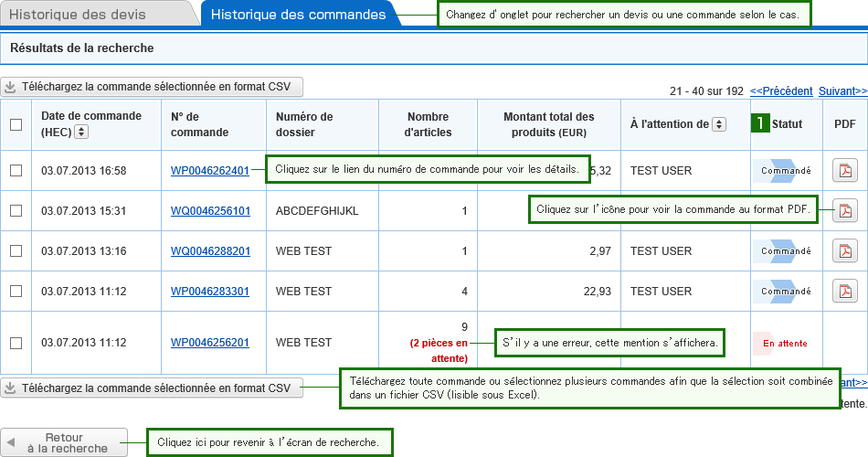
Task: Click the Résultats de la recherche heading
Action: (x=82, y=48)
